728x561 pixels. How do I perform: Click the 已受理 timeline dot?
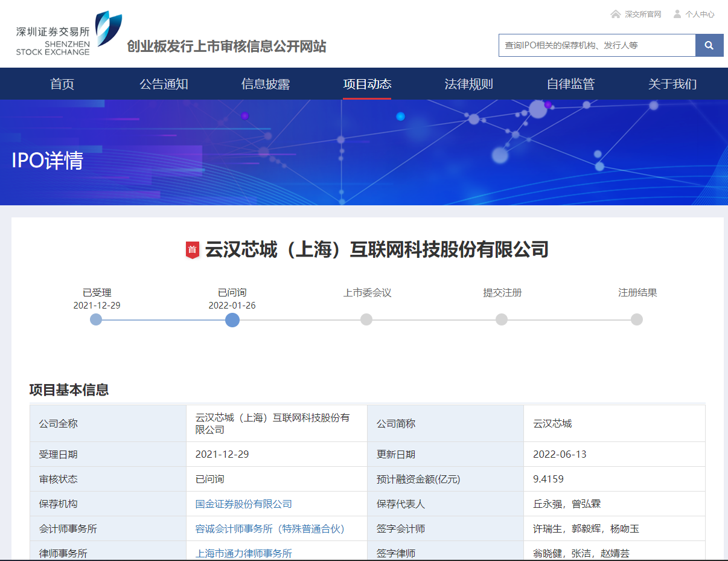pos(96,319)
